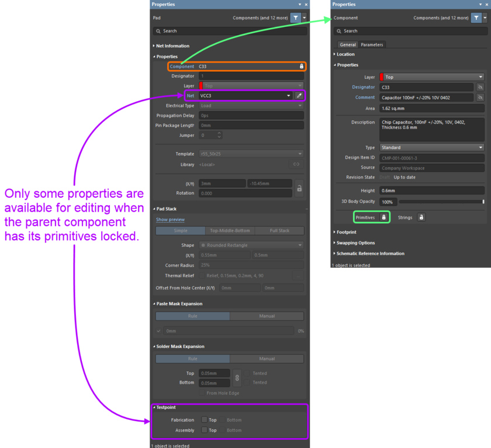Click the lock icon beside Primitives

pos(383,217)
